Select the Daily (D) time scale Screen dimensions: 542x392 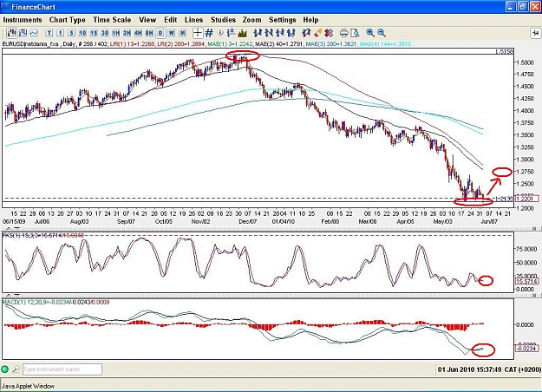(160, 33)
